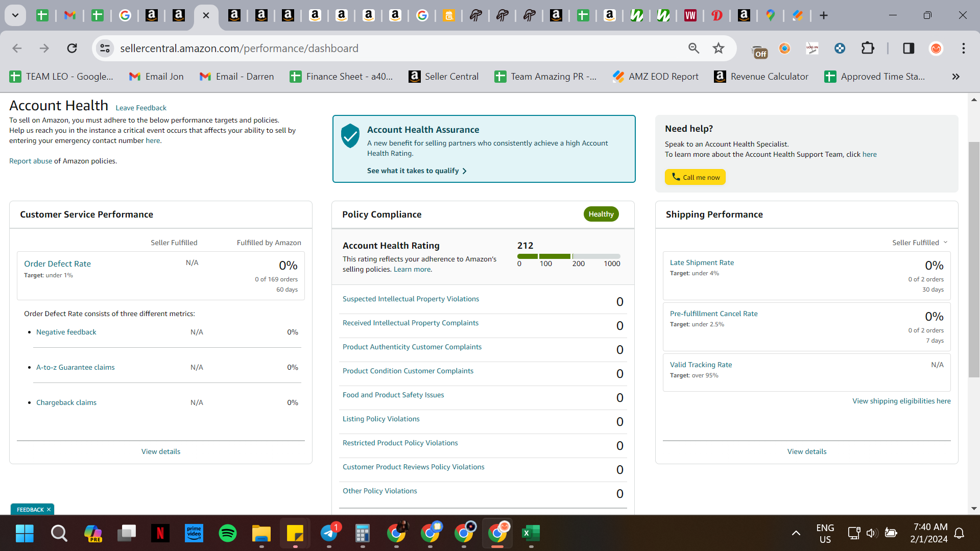Open the Report abuse link
The height and width of the screenshot is (551, 980).
[x=31, y=161]
